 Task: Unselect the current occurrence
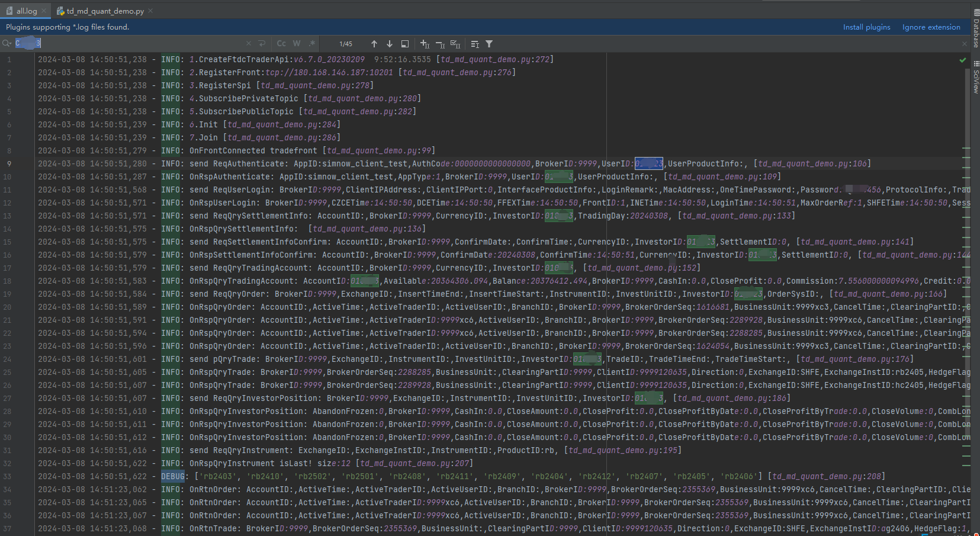[x=440, y=44]
